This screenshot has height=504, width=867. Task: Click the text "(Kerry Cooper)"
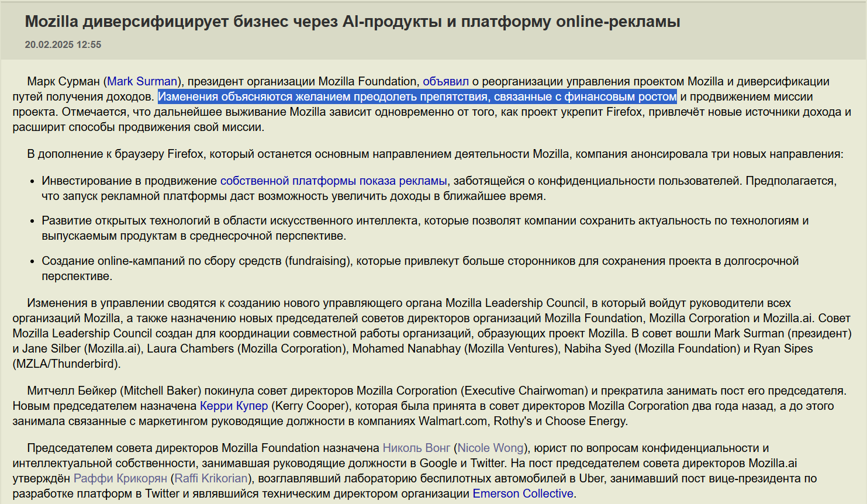pos(309,406)
